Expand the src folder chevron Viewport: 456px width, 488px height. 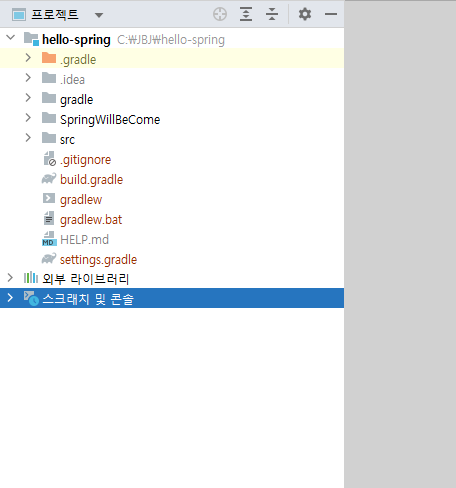(28, 138)
